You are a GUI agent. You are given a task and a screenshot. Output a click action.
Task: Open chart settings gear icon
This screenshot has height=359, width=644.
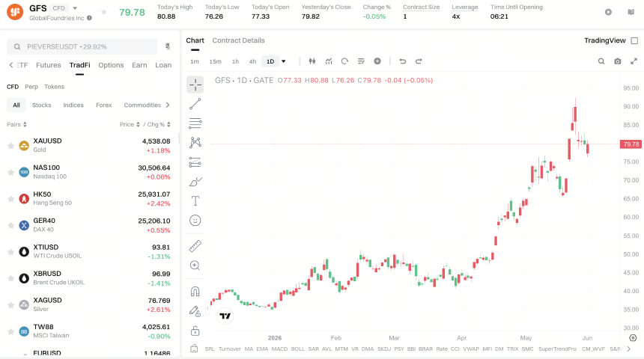tap(633, 338)
